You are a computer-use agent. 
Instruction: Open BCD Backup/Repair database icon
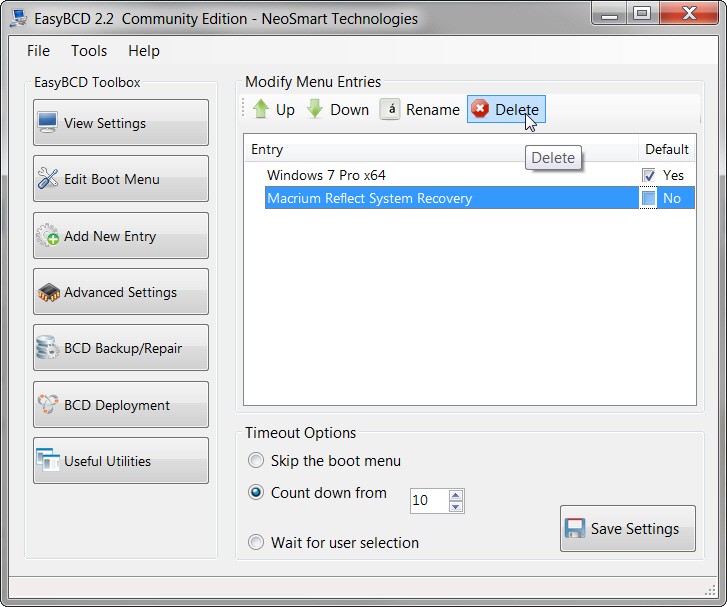(x=48, y=348)
